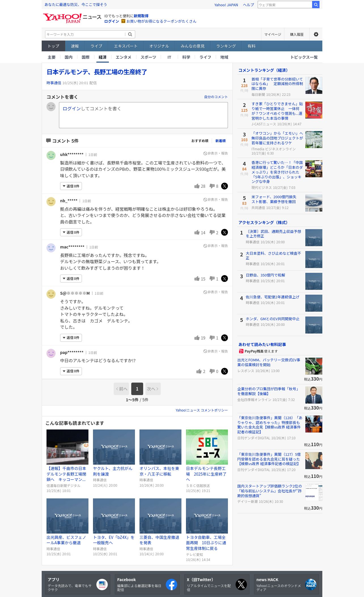Go to the 前へ previous page button
Image resolution: width=364 pixels, height=597 pixels.
(x=121, y=389)
